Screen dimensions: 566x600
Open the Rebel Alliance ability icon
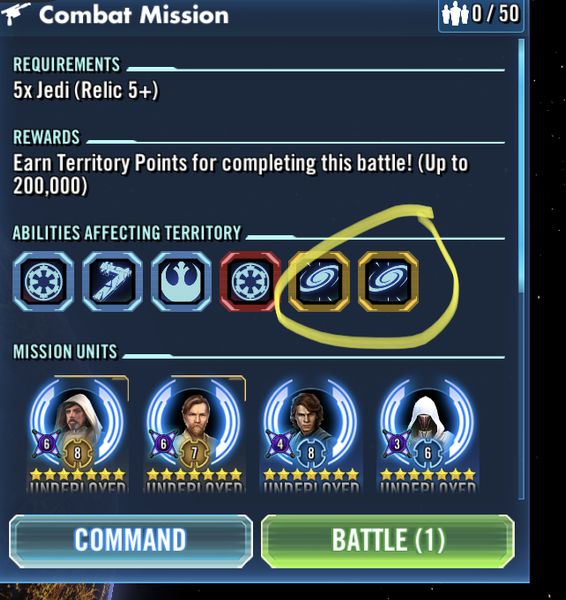(x=181, y=281)
